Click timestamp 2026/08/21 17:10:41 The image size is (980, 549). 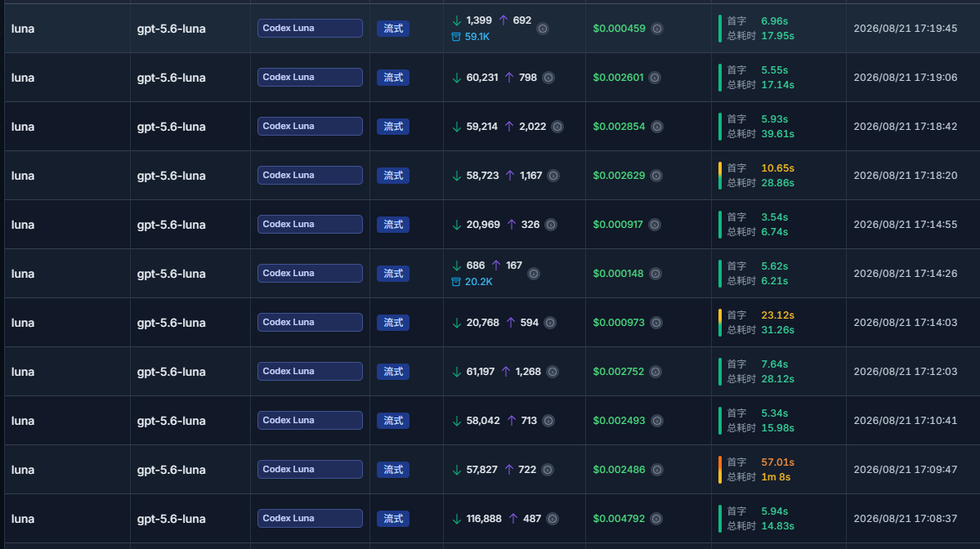pos(905,421)
